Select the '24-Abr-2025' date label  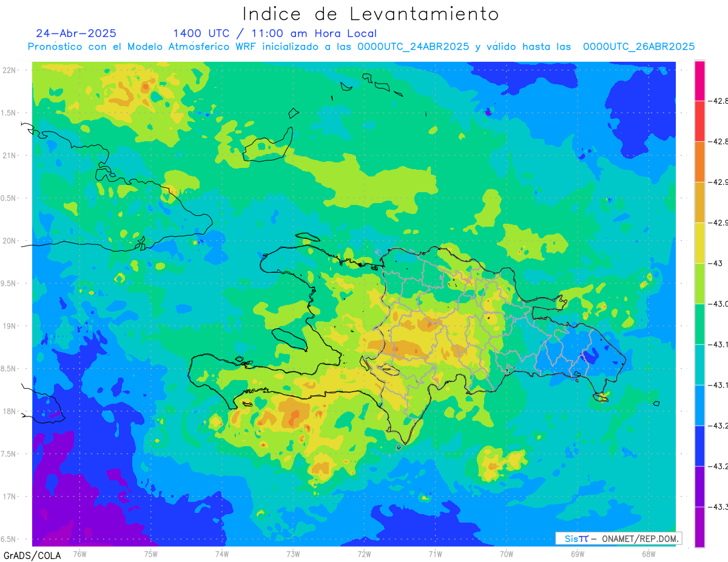tap(76, 33)
